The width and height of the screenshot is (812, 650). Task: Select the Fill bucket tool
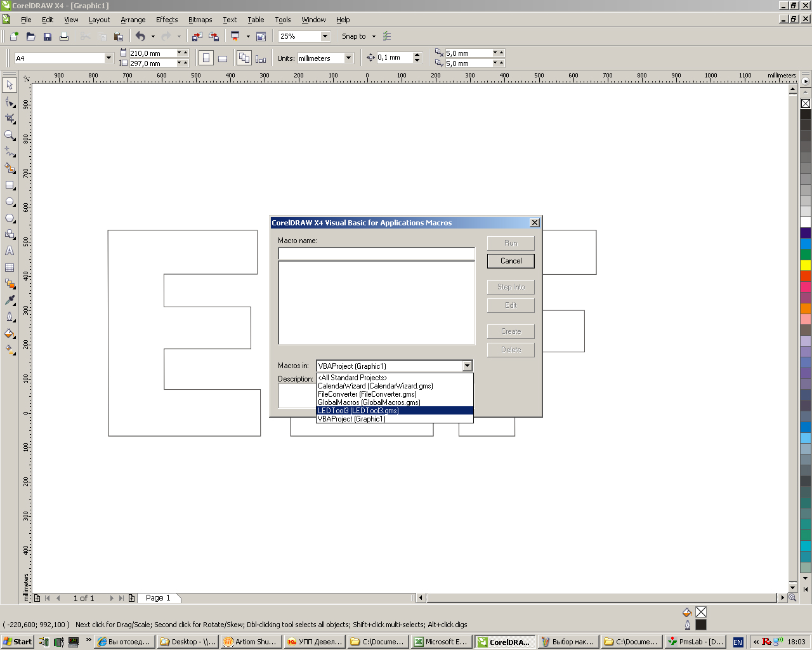coord(10,333)
